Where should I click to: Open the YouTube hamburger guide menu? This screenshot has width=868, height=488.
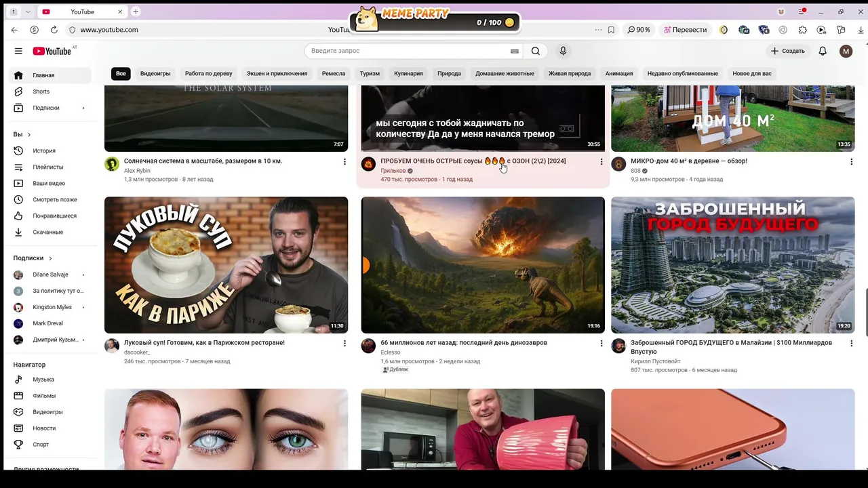click(18, 51)
